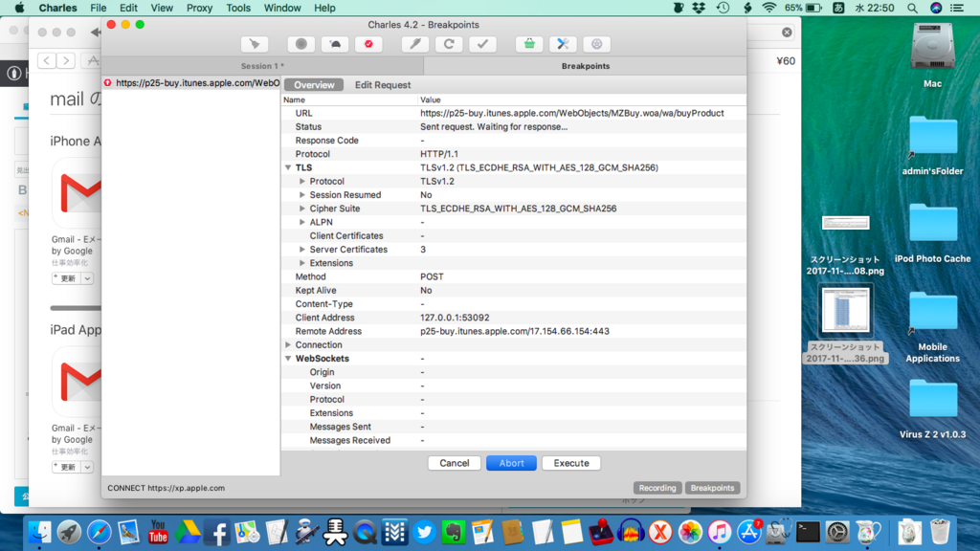Viewport: 980px width, 551px height.
Task: Select the Breakpoints window tab
Action: point(585,66)
